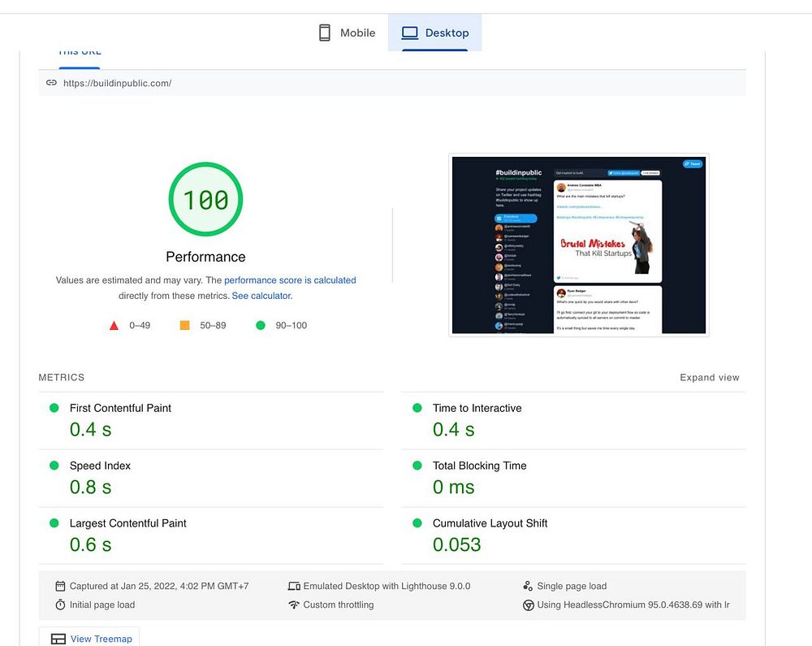812x646 pixels.
Task: Click the mobile phone icon
Action: tap(325, 33)
